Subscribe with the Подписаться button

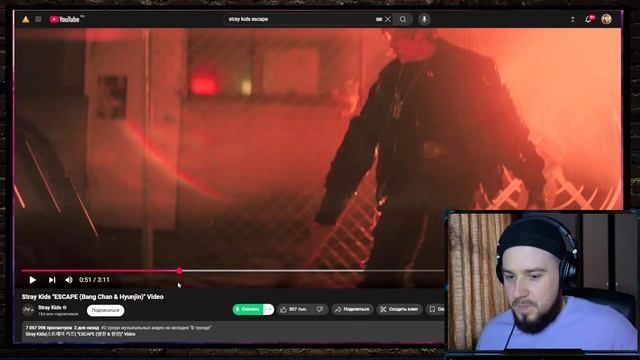(x=105, y=311)
